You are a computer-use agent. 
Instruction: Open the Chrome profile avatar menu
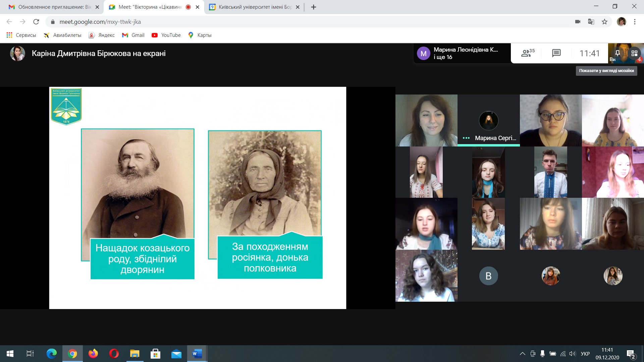pyautogui.click(x=621, y=22)
